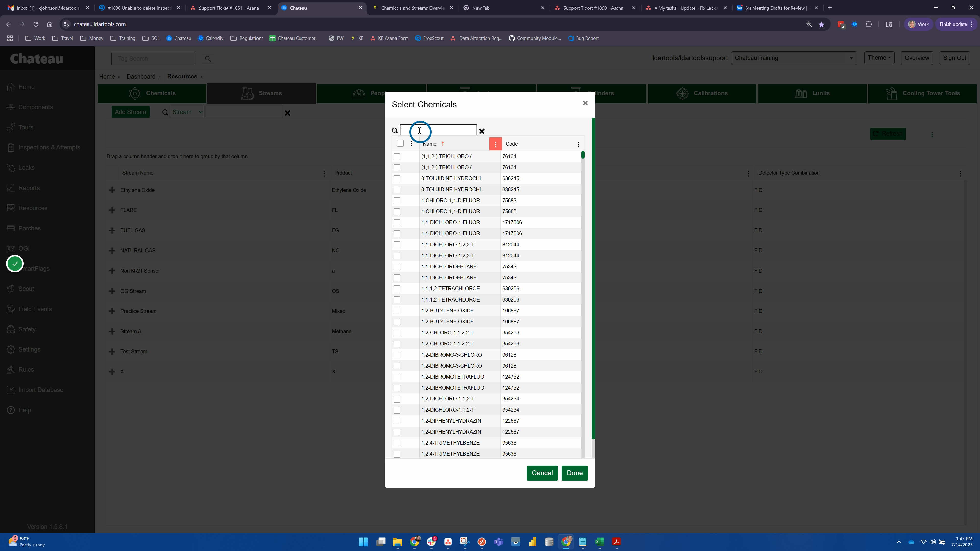Open the Code column options menu
Screen dimensions: 980x551
coord(578,144)
